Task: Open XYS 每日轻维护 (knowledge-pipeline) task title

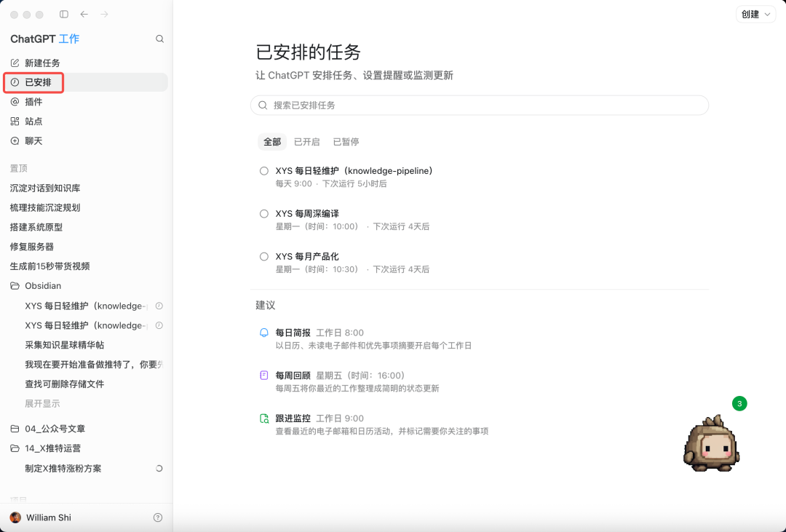Action: tap(354, 171)
